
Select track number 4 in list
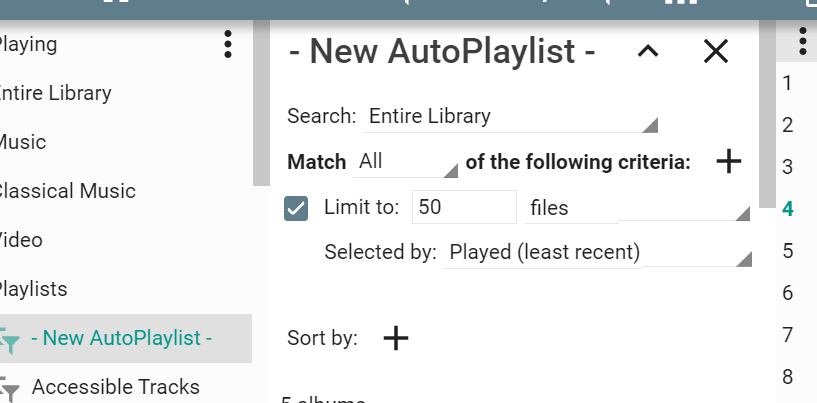[788, 209]
